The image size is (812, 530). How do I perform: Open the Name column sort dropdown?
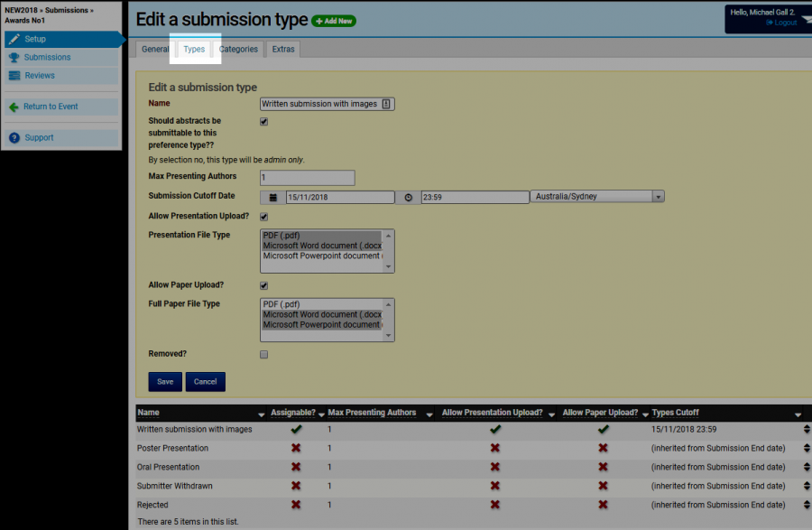[x=261, y=414]
